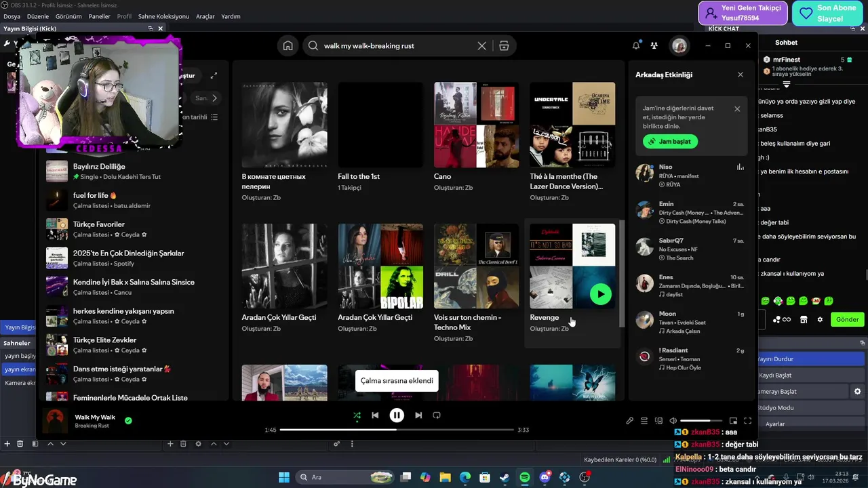The height and width of the screenshot is (488, 868).
Task: Open the Vois sur ton chemin - Techno Mix card
Action: click(476, 285)
